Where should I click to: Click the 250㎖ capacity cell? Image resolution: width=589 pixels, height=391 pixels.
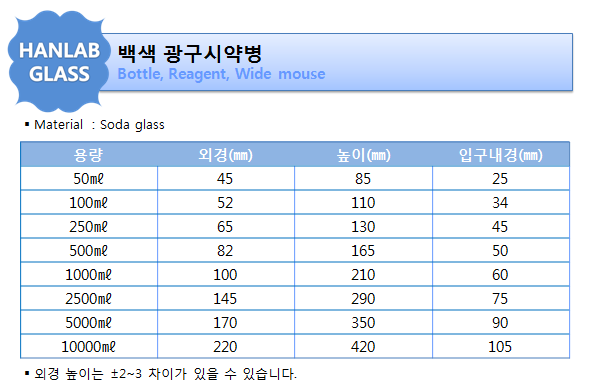pos(89,227)
